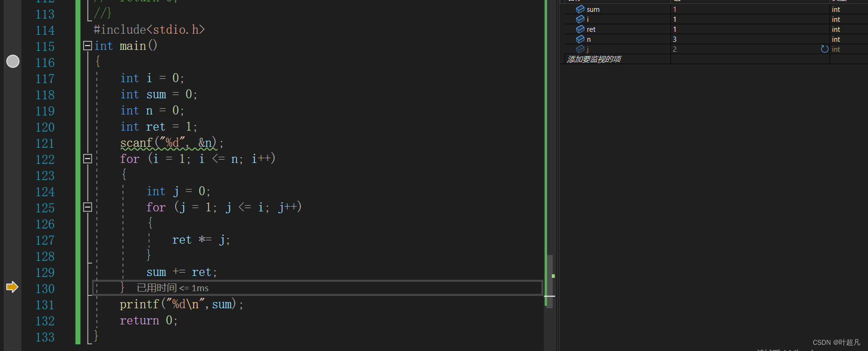
Task: Select the sum variable icon in watch
Action: (580, 9)
